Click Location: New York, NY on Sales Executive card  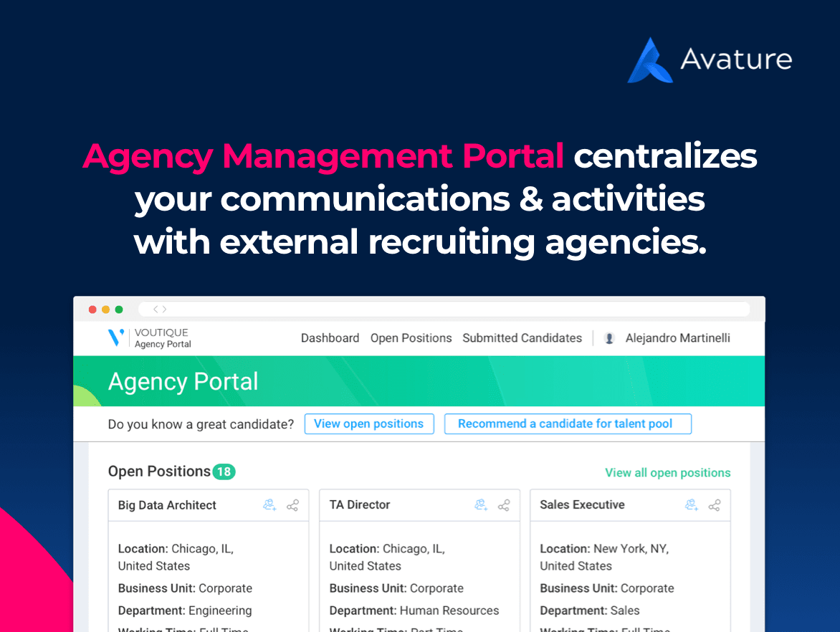pyautogui.click(x=604, y=557)
